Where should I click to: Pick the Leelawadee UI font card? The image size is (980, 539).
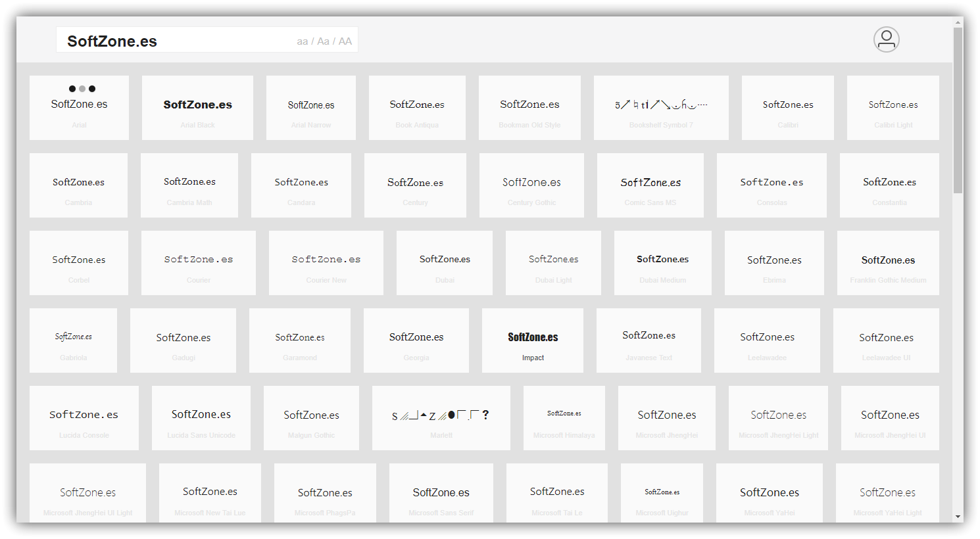(x=886, y=340)
